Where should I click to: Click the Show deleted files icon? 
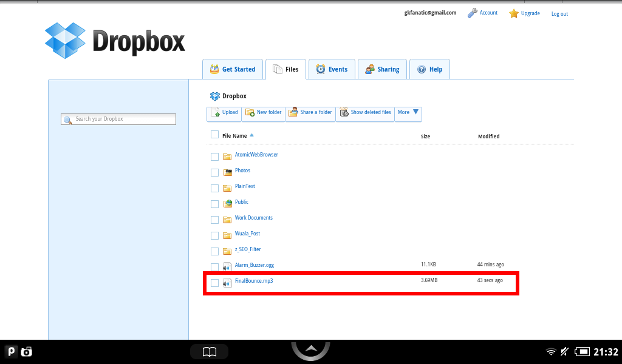tap(344, 112)
